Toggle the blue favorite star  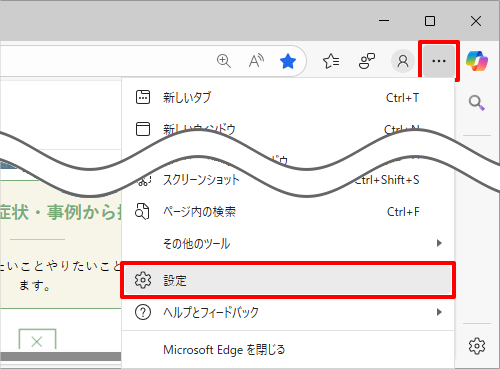click(288, 61)
